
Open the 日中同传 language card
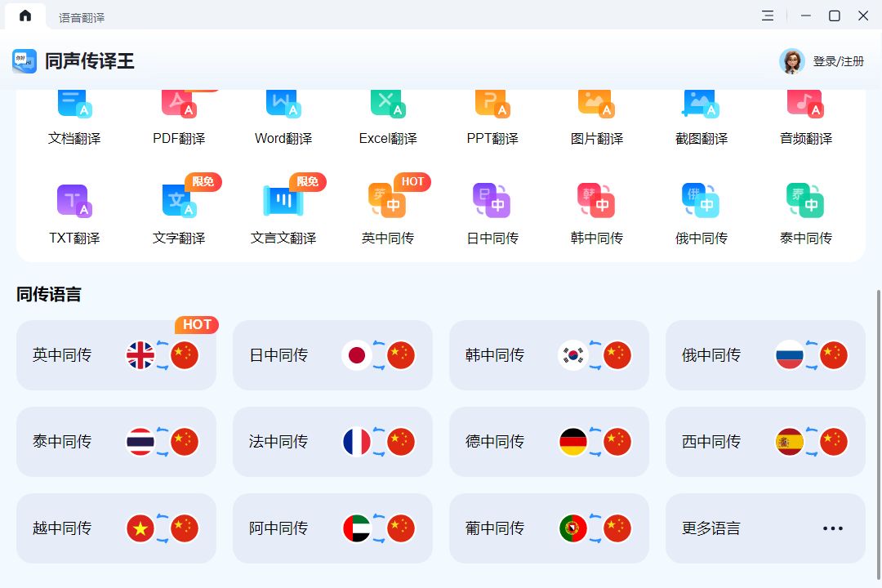333,355
